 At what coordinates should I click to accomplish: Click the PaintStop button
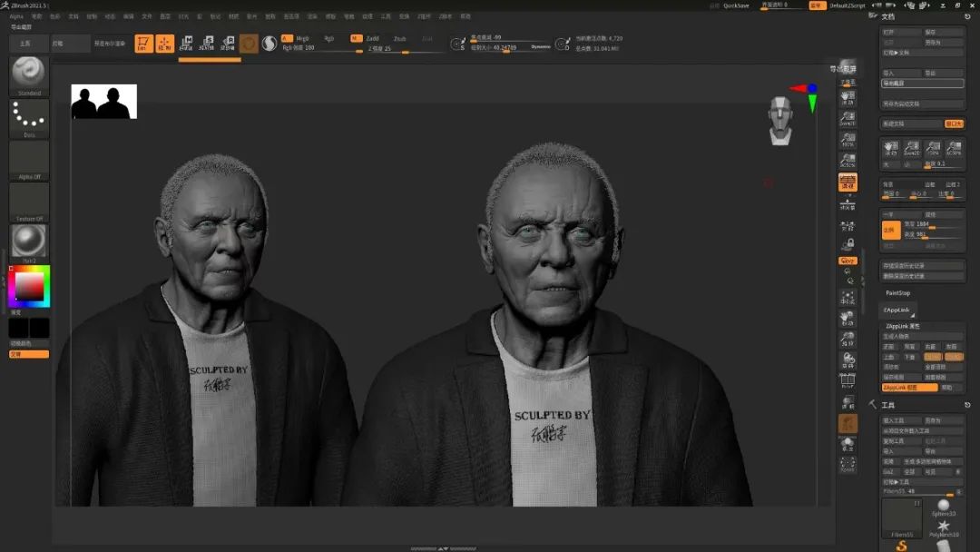897,292
